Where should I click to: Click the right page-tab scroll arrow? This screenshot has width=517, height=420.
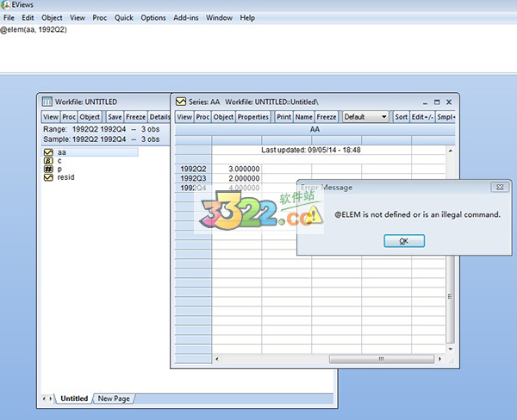(51, 398)
